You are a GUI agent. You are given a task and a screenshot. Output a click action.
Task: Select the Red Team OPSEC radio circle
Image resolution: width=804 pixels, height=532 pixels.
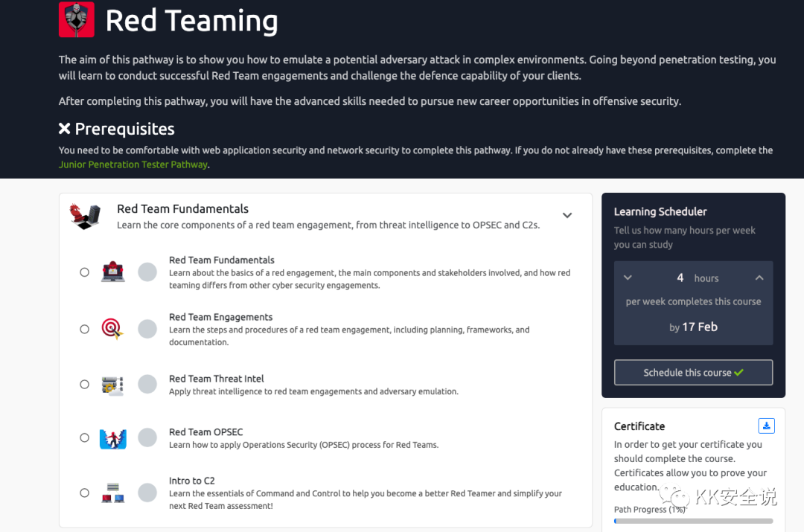click(x=85, y=438)
